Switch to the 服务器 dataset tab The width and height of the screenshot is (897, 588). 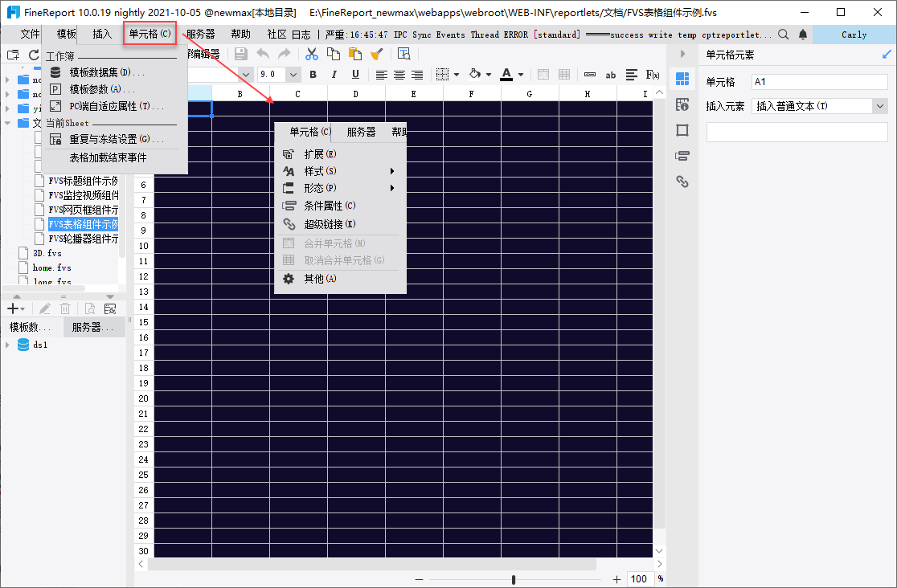coord(87,327)
